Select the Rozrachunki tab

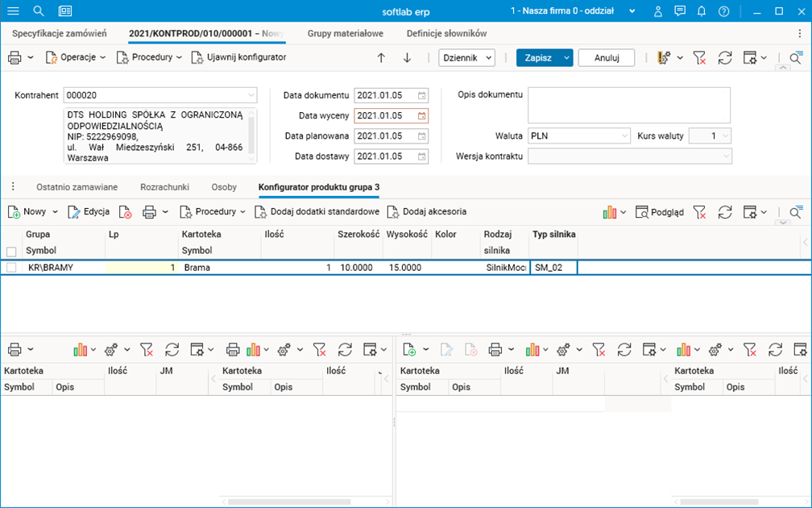click(164, 187)
